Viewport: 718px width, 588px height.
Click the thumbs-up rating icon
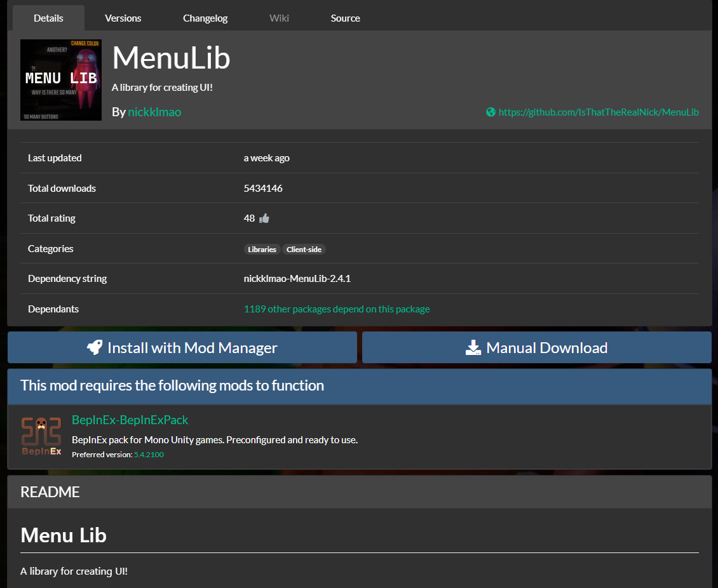pyautogui.click(x=264, y=218)
